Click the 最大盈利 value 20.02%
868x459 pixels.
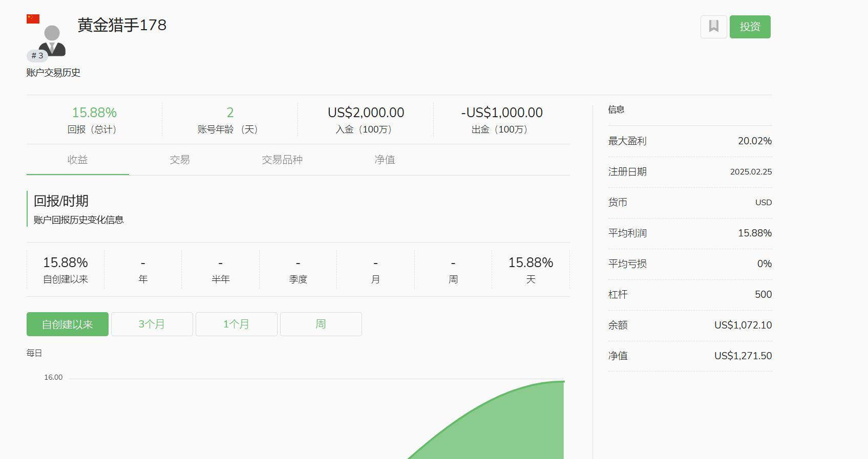click(x=755, y=141)
